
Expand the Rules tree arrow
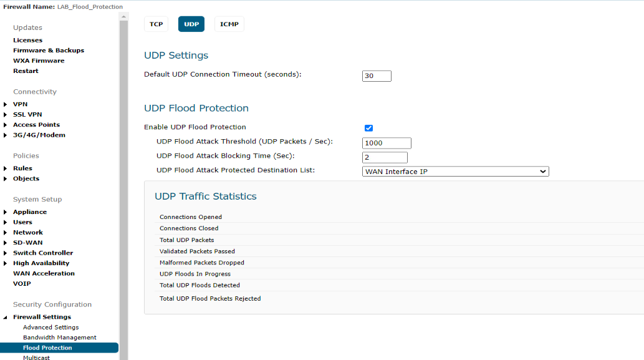point(6,168)
